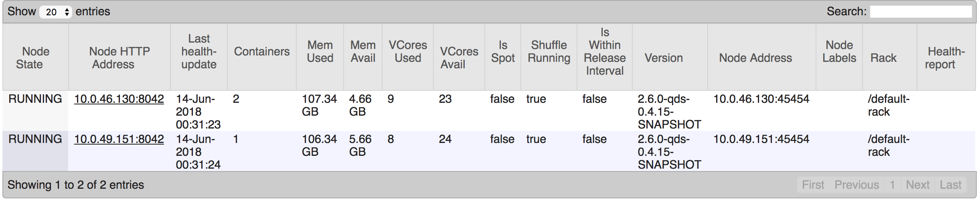Sort by VCores Avail header
Screen dimensions: 980x204
pyautogui.click(x=459, y=57)
